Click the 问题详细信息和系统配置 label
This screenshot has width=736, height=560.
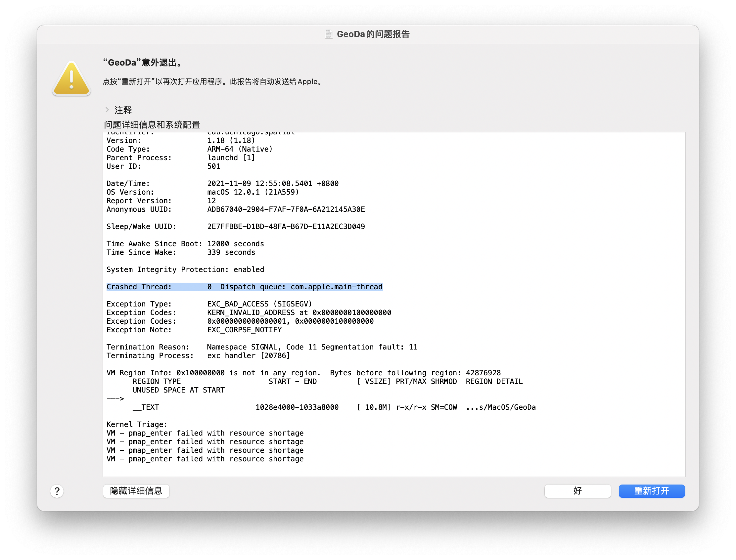coord(152,125)
